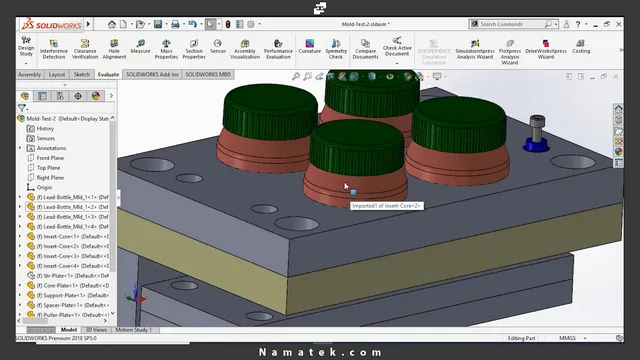
Task: Switch to the DisplayManager tab in panel
Action: tap(96, 96)
